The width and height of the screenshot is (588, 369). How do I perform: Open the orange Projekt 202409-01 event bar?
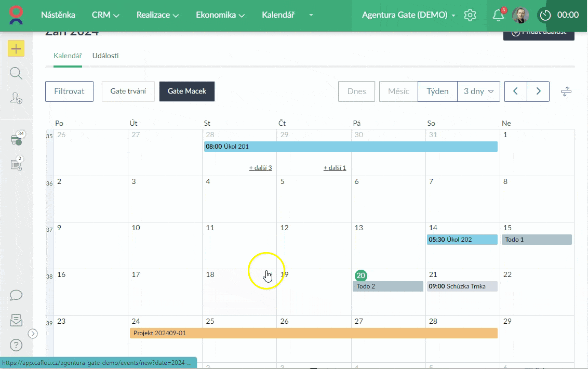(313, 333)
